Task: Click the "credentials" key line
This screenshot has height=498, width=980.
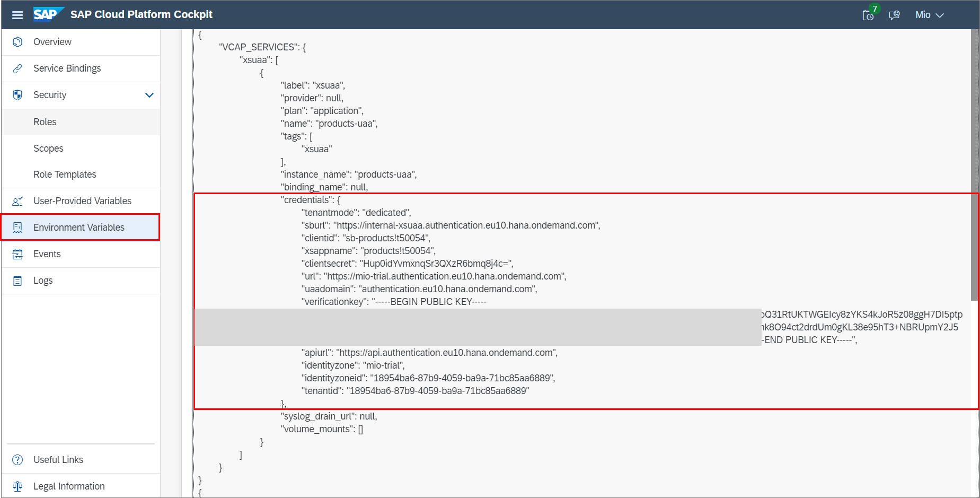Action: click(311, 200)
